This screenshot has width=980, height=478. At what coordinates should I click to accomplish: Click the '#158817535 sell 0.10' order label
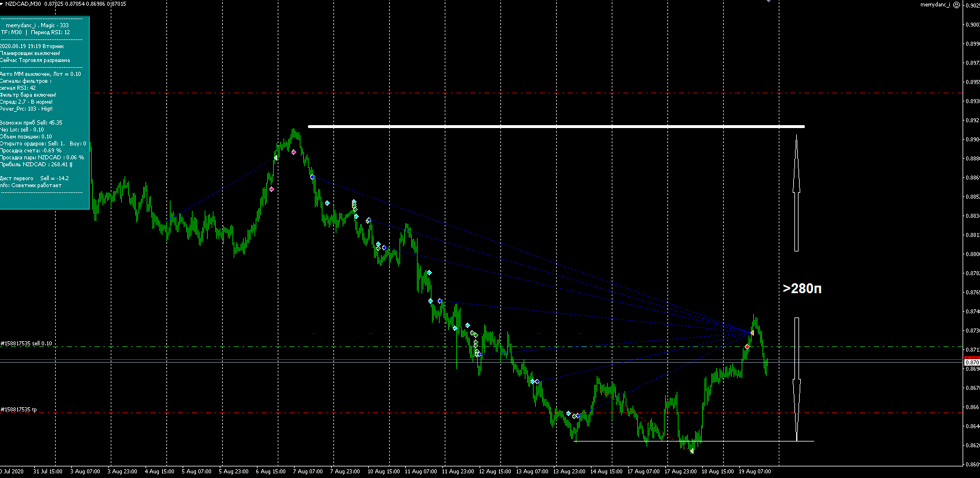(26, 344)
